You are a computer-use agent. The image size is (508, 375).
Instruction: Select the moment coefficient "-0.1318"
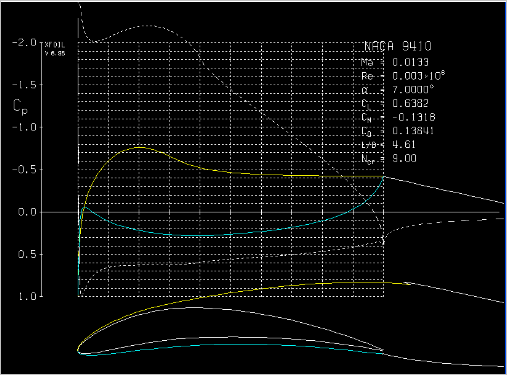tap(413, 117)
